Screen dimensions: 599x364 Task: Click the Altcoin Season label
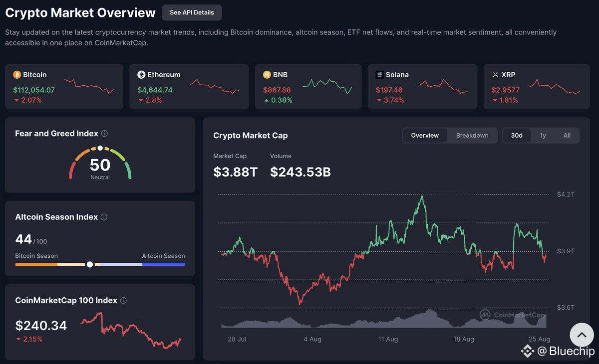point(163,256)
